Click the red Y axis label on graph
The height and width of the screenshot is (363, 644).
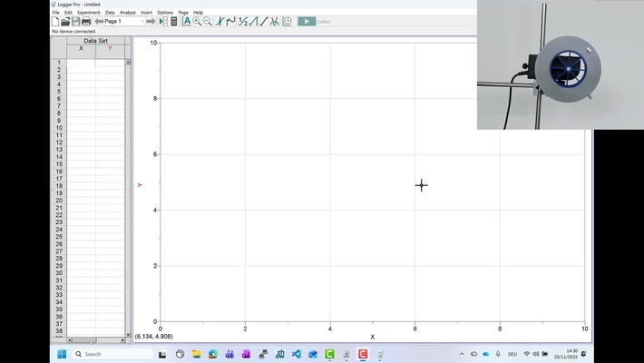(140, 185)
